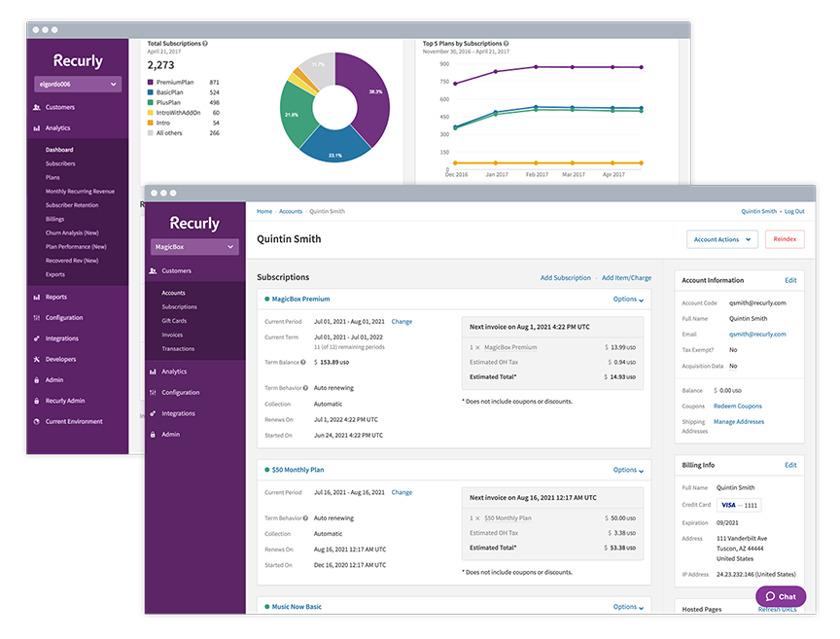Click Redeem Coupons link
The height and width of the screenshot is (639, 840).
(x=738, y=407)
